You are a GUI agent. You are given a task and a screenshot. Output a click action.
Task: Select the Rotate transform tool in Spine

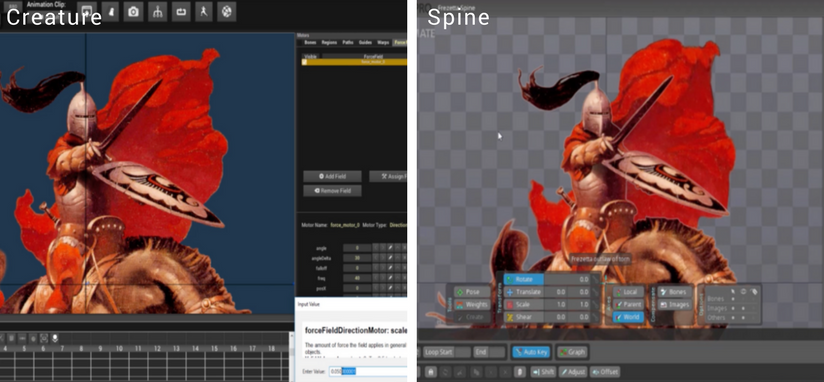(524, 280)
